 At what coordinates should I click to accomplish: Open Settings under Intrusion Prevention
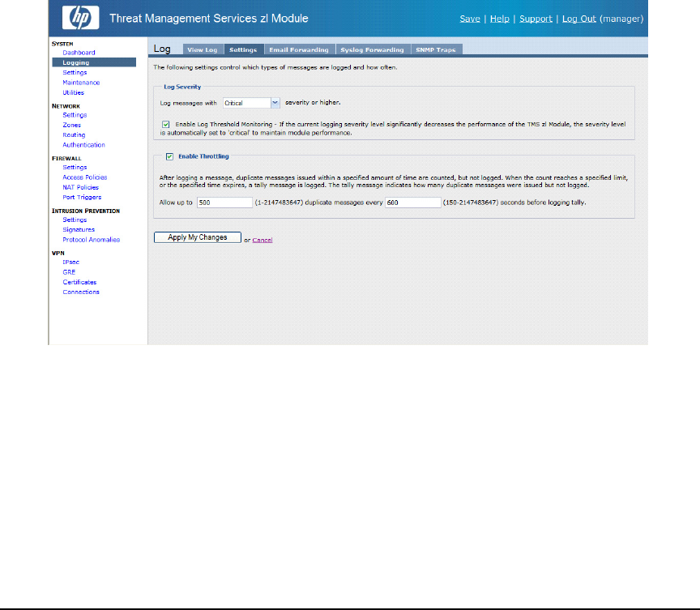point(75,220)
